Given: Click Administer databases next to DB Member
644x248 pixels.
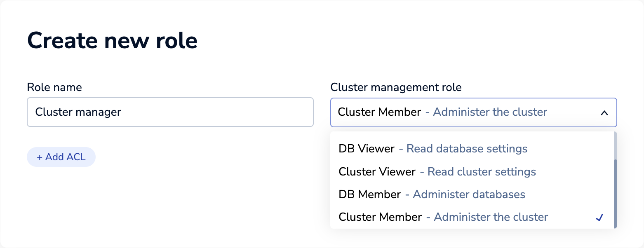Looking at the screenshot, I should [x=468, y=194].
